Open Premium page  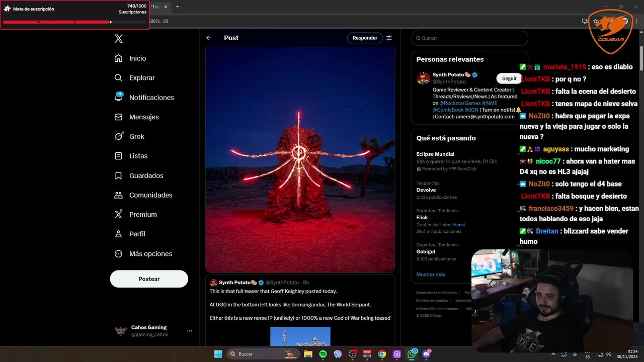point(135,214)
